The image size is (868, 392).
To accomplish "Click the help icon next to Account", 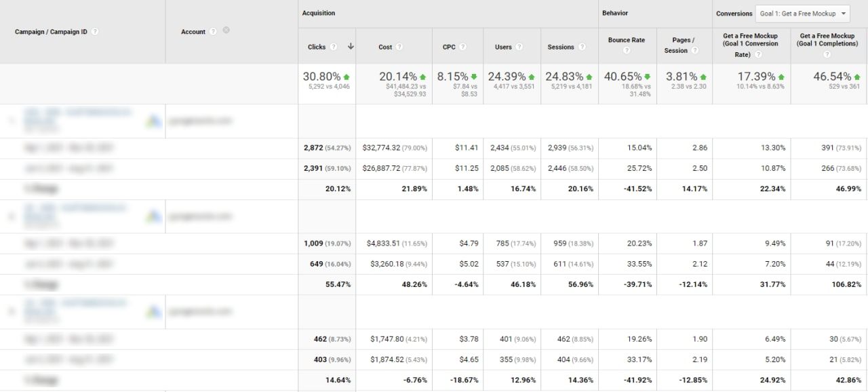I will point(213,32).
